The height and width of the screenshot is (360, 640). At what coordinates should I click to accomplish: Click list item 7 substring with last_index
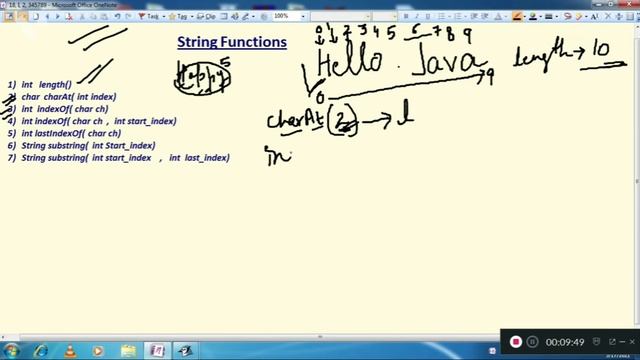tap(118, 158)
